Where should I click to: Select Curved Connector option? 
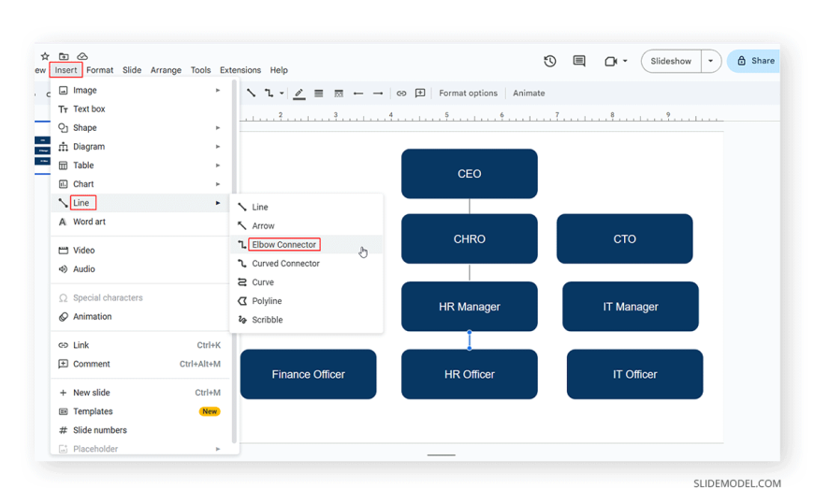tap(306, 263)
